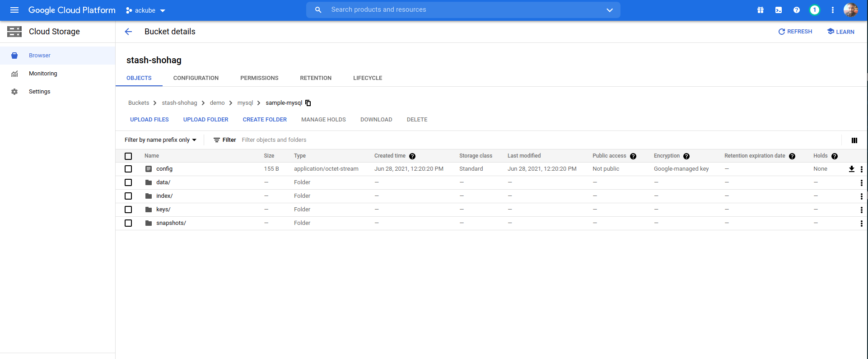Show help for the Created time column
The height and width of the screenshot is (359, 868).
(412, 156)
